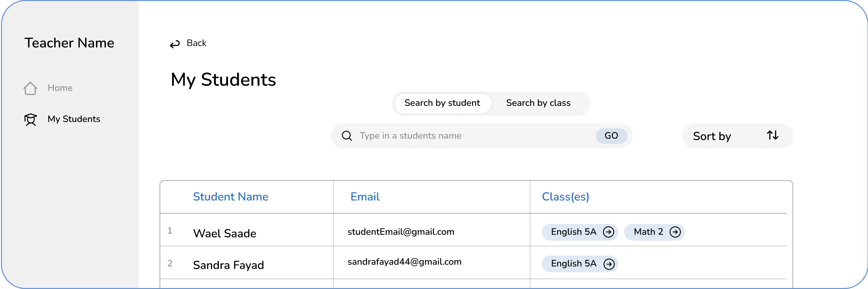868x289 pixels.
Task: Click row number 2
Action: click(170, 263)
